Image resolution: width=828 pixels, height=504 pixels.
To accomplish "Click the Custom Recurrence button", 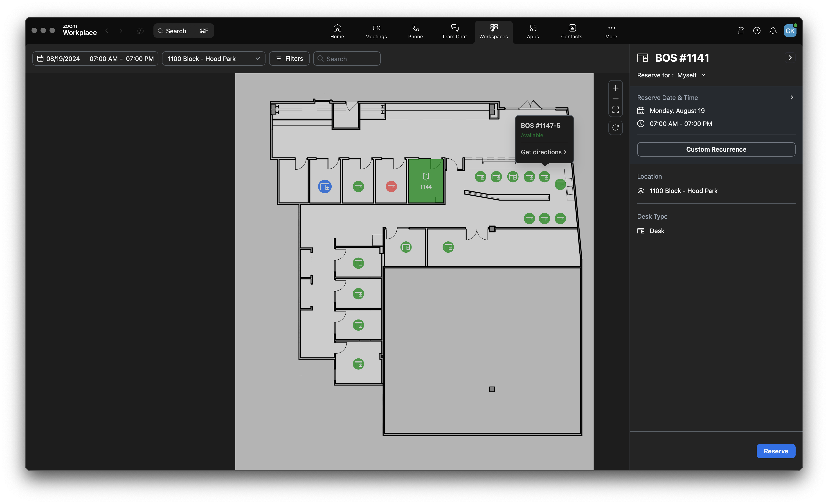I will (716, 150).
